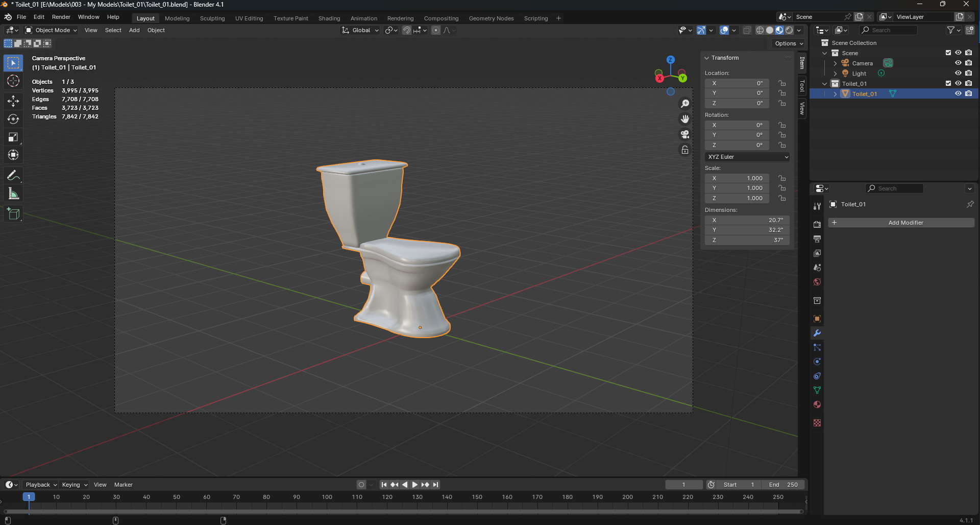Open the File menu

point(21,17)
